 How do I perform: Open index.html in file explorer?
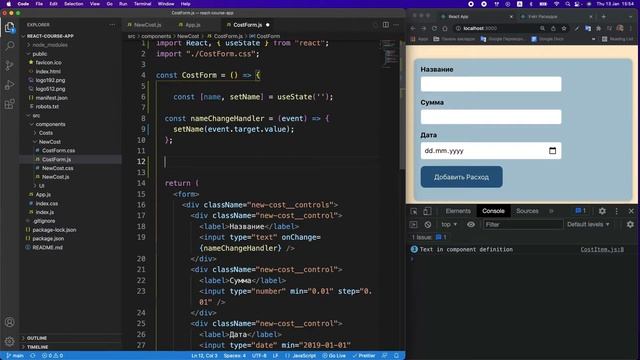click(48, 71)
